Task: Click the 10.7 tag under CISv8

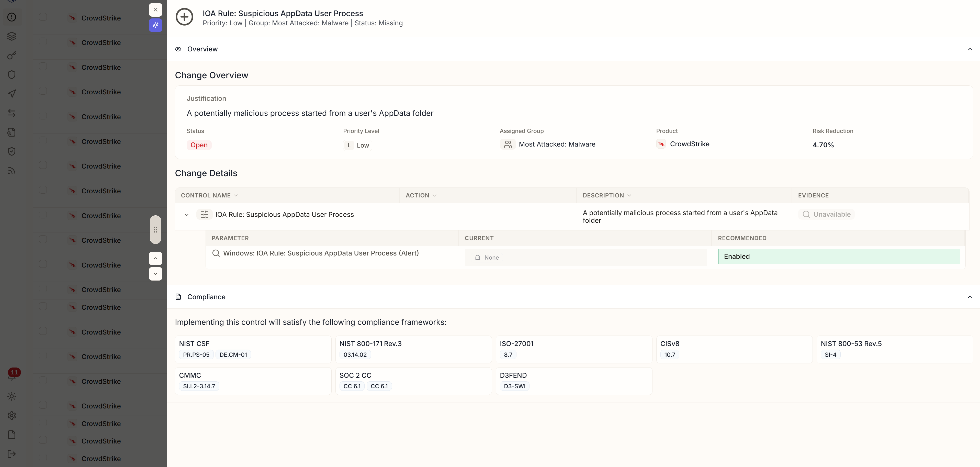Action: (670, 355)
